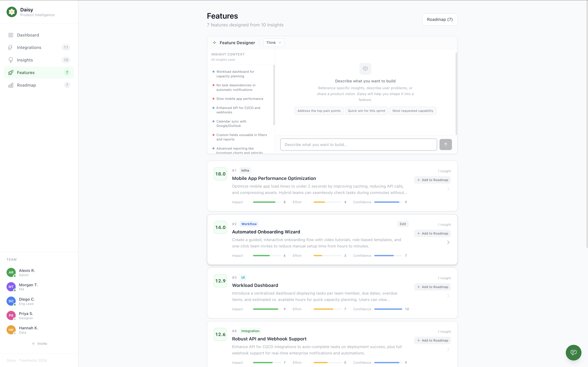Click the insight context list scrollbar
The height and width of the screenshot is (367, 588).
tap(274, 95)
